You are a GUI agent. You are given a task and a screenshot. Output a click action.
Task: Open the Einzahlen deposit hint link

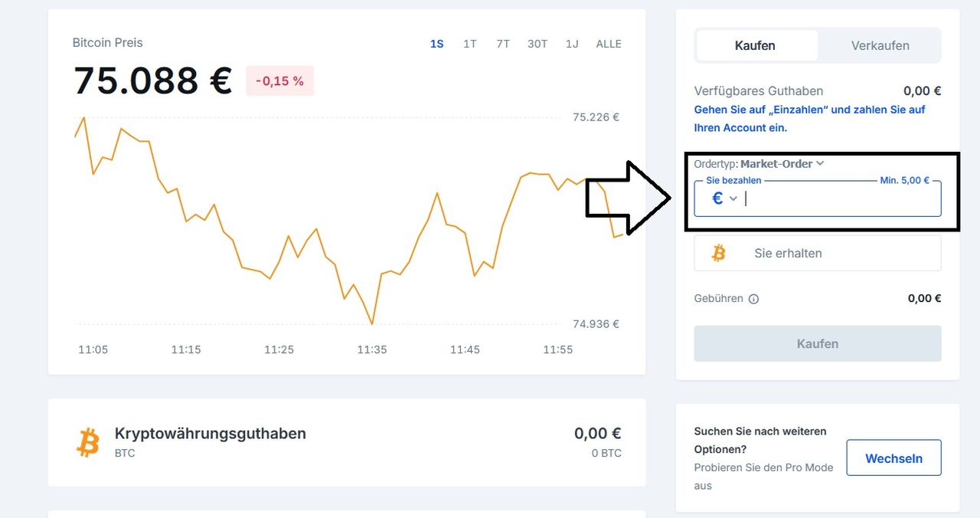click(809, 119)
